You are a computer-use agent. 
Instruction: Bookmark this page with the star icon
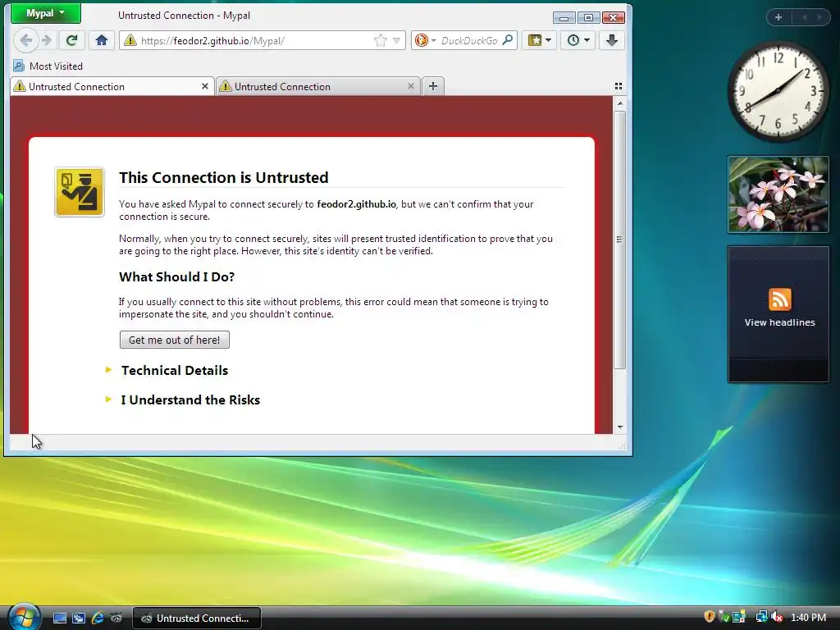(380, 40)
